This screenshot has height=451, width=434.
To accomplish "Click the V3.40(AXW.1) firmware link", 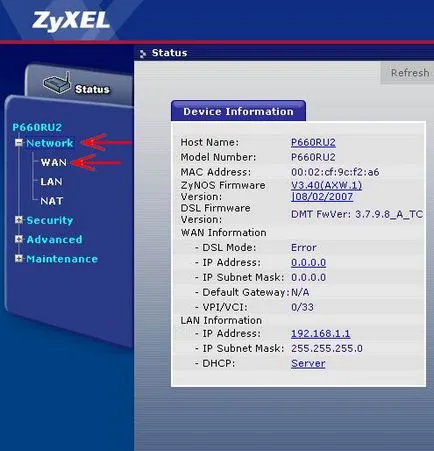I will (326, 185).
